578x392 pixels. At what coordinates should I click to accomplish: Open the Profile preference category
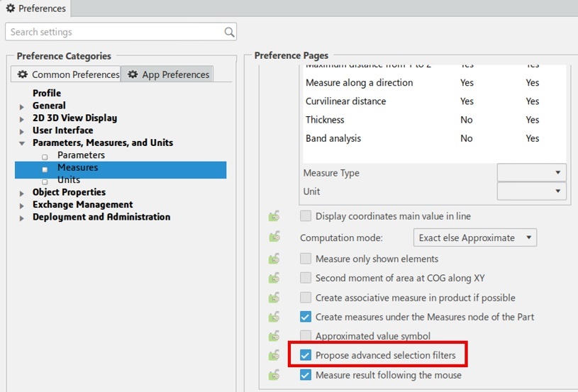(x=47, y=93)
